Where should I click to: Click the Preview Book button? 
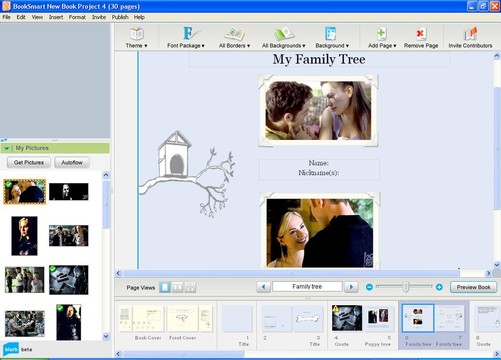point(473,287)
